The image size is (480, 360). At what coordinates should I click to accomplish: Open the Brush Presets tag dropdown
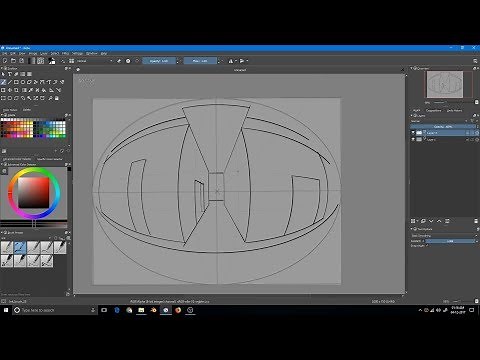25,238
